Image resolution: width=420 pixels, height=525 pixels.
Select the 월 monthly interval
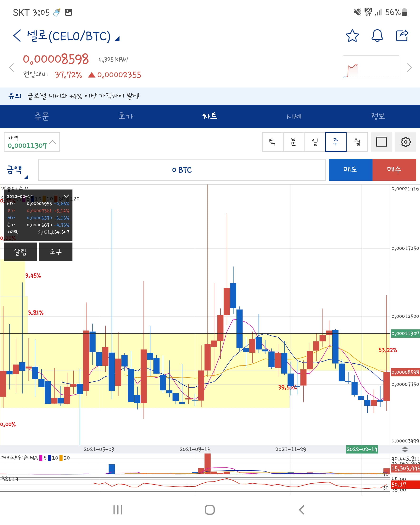[x=357, y=142]
